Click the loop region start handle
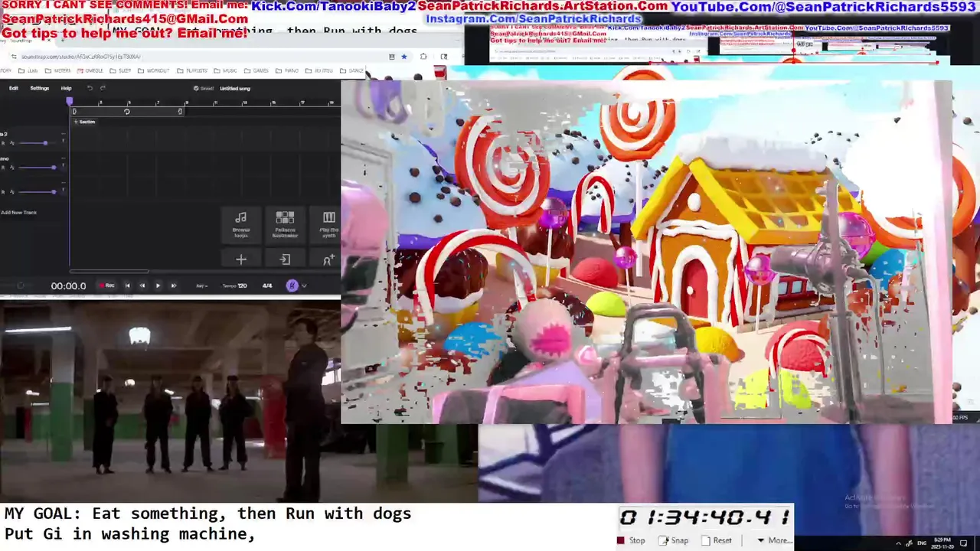980x551 pixels. (x=74, y=112)
